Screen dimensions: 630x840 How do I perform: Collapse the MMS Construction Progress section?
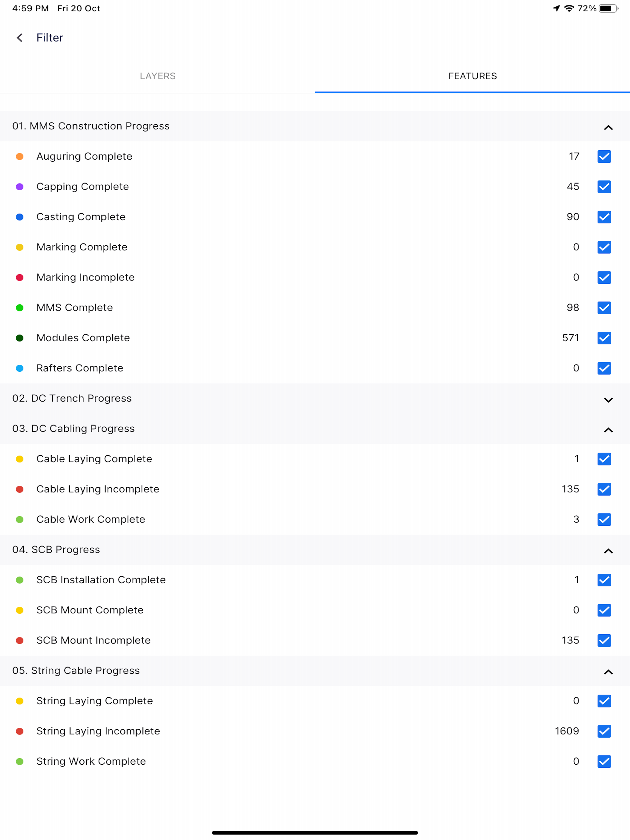(x=608, y=128)
